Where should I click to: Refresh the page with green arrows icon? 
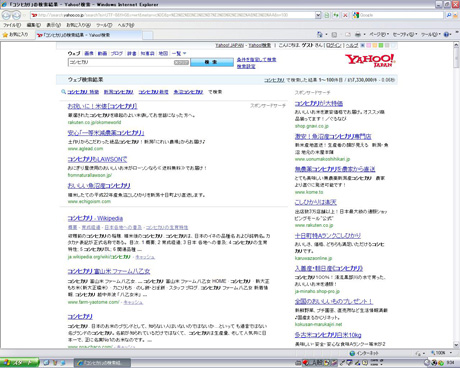[x=336, y=15]
